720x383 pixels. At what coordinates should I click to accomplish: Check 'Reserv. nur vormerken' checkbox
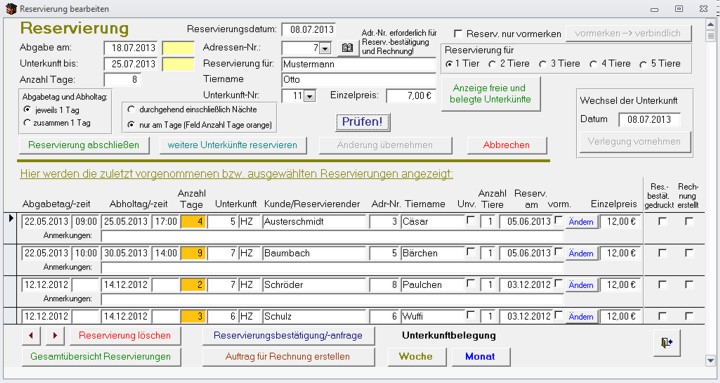458,34
